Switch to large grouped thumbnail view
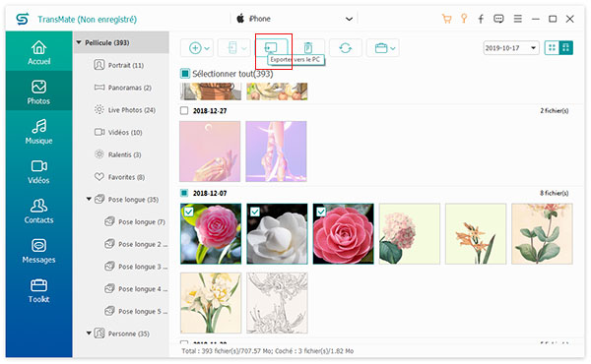591x364 pixels. click(565, 48)
